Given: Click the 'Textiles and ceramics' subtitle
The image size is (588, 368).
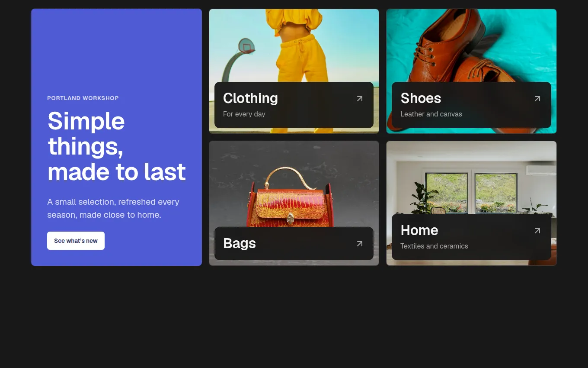Looking at the screenshot, I should coord(434,246).
